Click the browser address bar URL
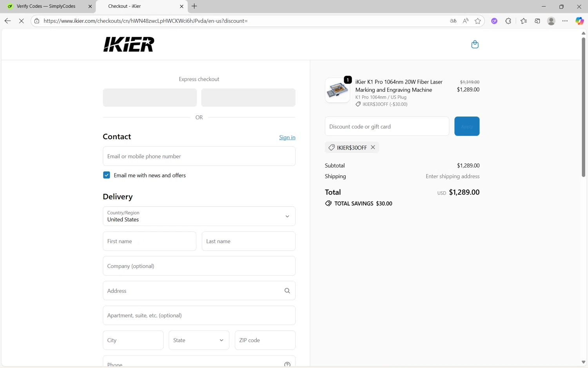The height and width of the screenshot is (368, 588). (x=145, y=21)
